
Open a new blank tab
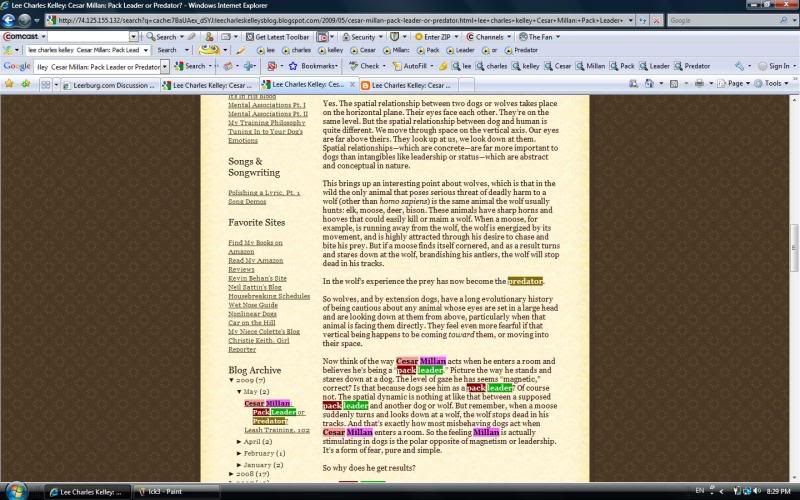467,85
